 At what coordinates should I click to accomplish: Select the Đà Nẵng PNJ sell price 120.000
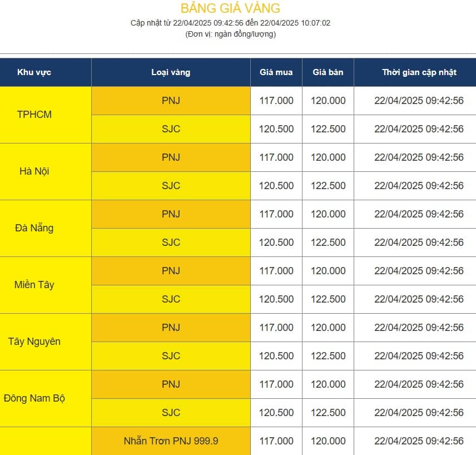point(328,214)
